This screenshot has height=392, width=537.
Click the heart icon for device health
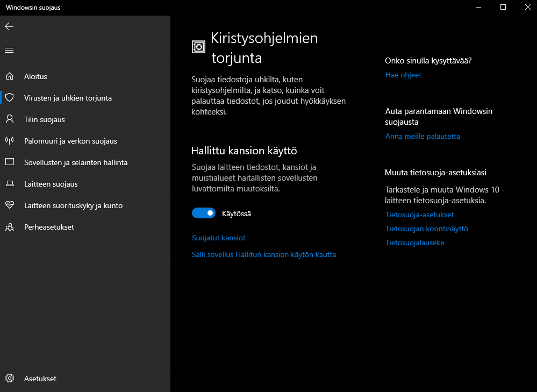[10, 205]
